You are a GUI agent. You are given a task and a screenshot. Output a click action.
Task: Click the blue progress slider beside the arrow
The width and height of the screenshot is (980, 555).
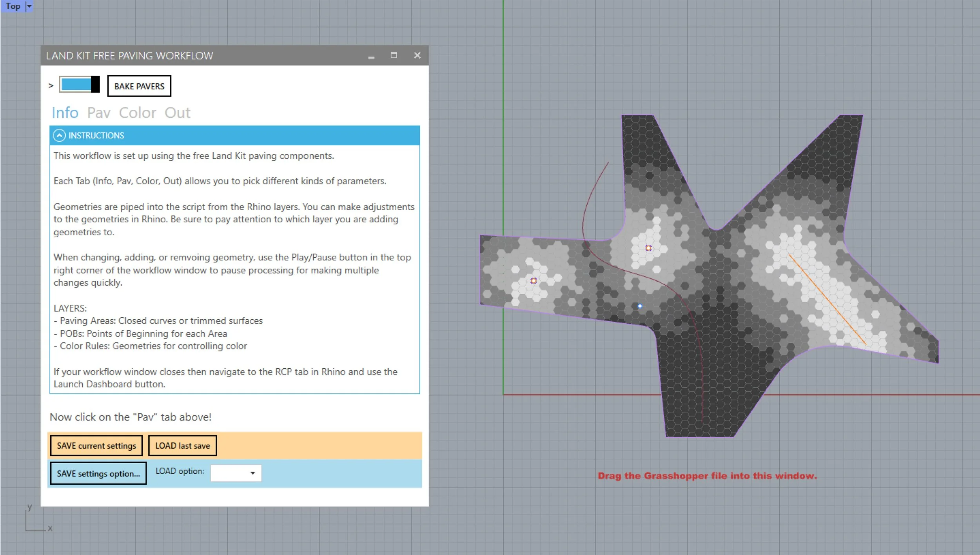tap(76, 85)
